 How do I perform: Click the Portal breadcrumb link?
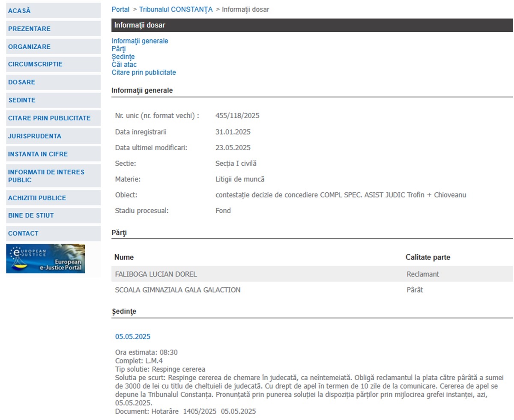point(120,9)
